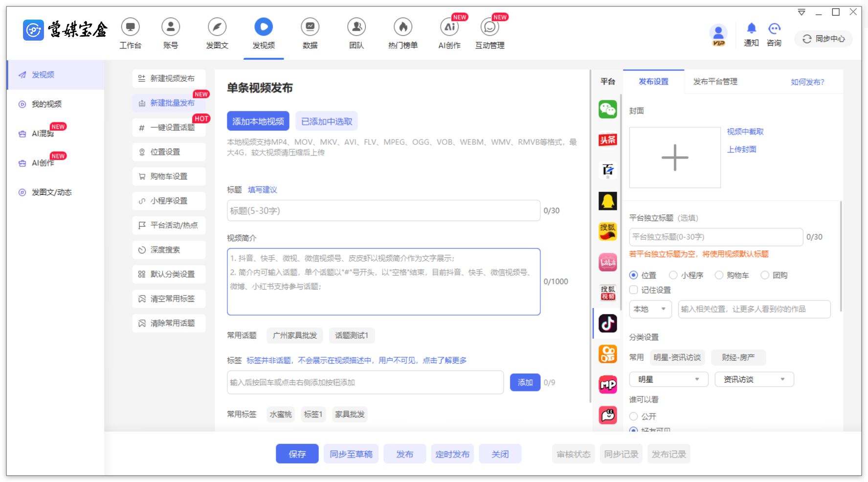This screenshot has width=868, height=482.
Task: Expand the 本地 location dropdown
Action: [650, 309]
